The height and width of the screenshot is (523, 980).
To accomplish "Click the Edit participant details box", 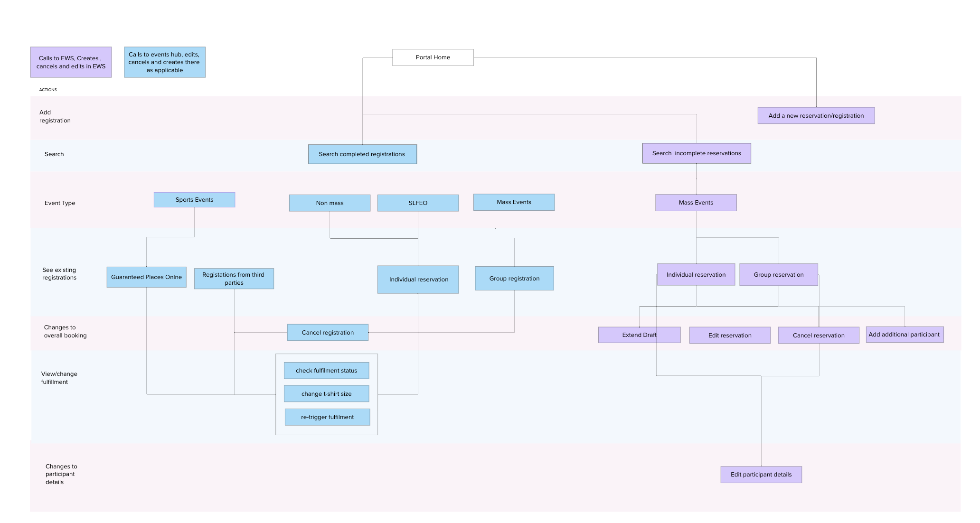I will [x=761, y=475].
